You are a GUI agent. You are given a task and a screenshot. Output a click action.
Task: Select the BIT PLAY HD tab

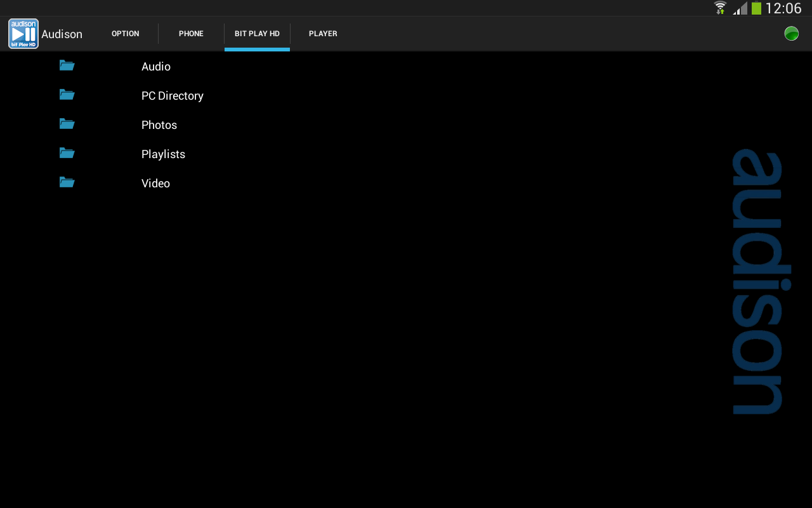pos(257,34)
